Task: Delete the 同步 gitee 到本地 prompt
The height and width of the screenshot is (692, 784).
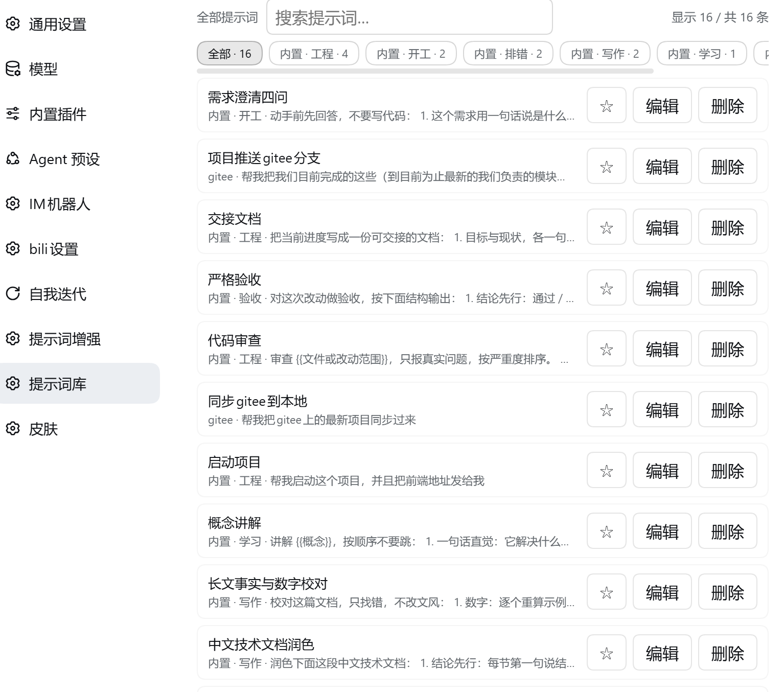Action: [727, 409]
